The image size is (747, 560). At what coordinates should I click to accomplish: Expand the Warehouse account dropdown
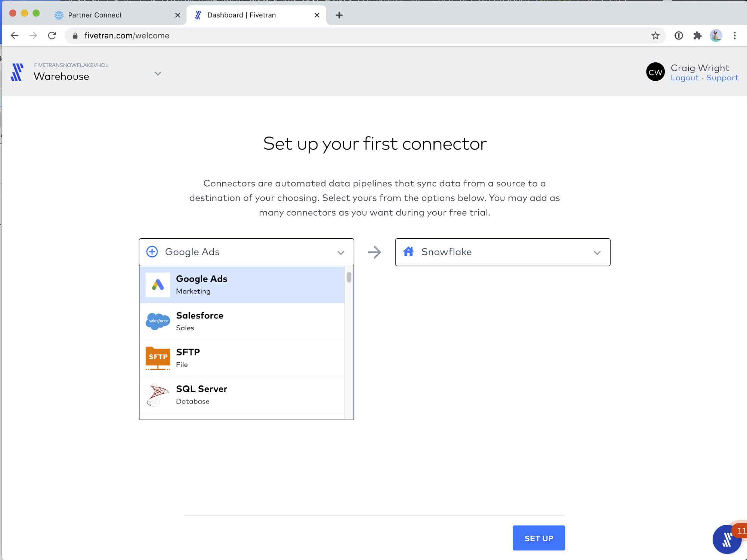[158, 74]
